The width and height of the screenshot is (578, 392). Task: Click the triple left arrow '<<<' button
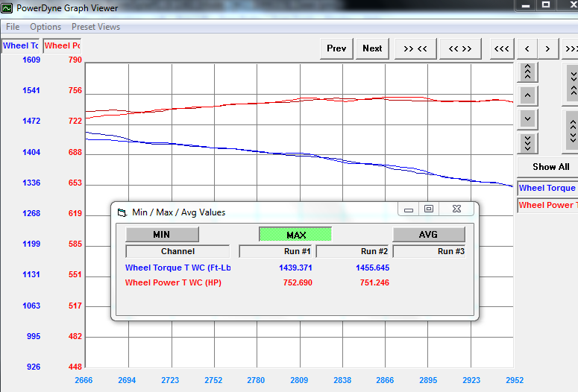coord(502,48)
